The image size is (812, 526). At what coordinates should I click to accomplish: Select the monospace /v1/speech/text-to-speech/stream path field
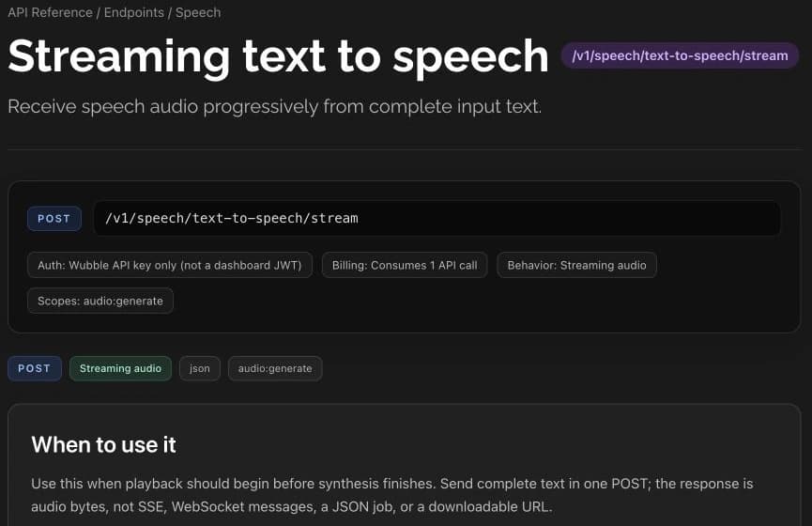[x=437, y=219]
